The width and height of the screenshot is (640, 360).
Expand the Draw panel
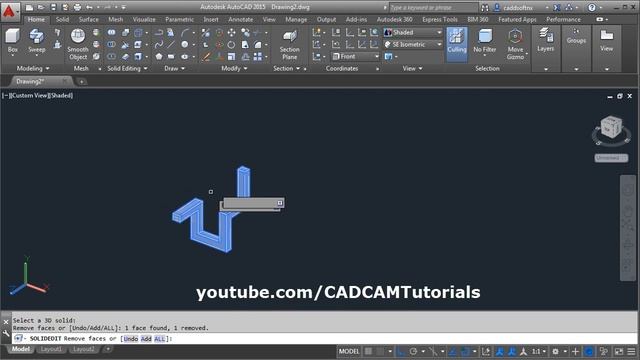point(174,69)
